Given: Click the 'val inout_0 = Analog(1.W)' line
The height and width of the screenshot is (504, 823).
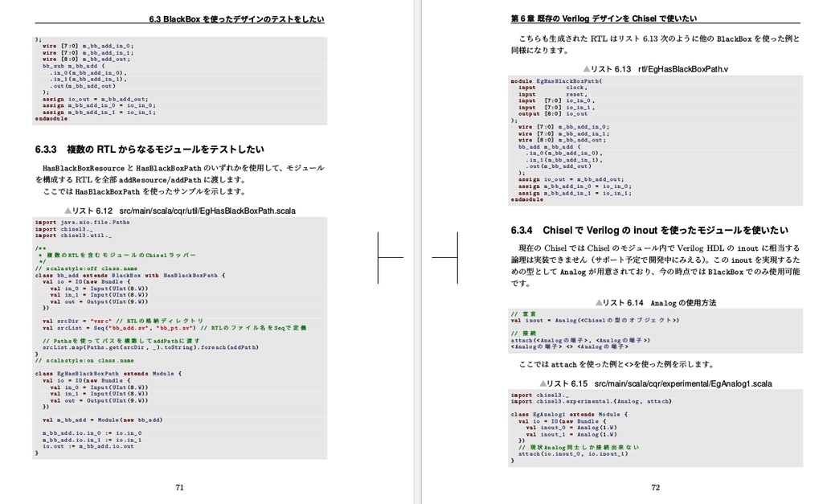Looking at the screenshot, I should [571, 428].
